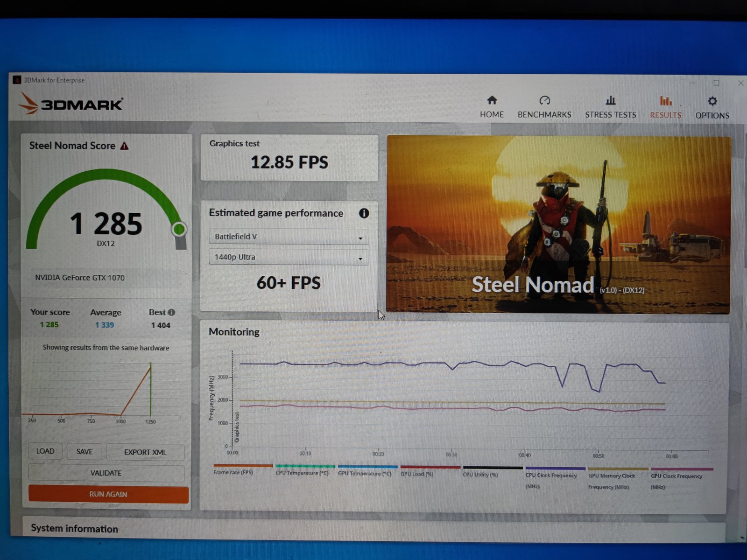Click the score gauge indicator knob
This screenshot has width=747, height=560.
point(179,229)
